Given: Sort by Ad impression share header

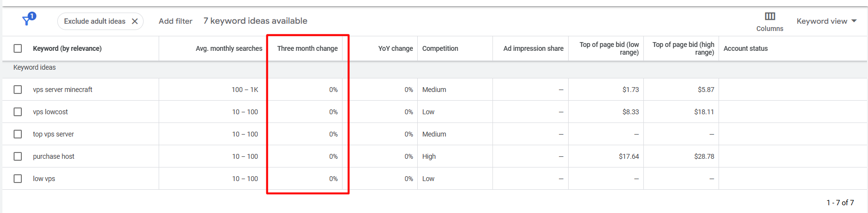Looking at the screenshot, I should pyautogui.click(x=533, y=48).
